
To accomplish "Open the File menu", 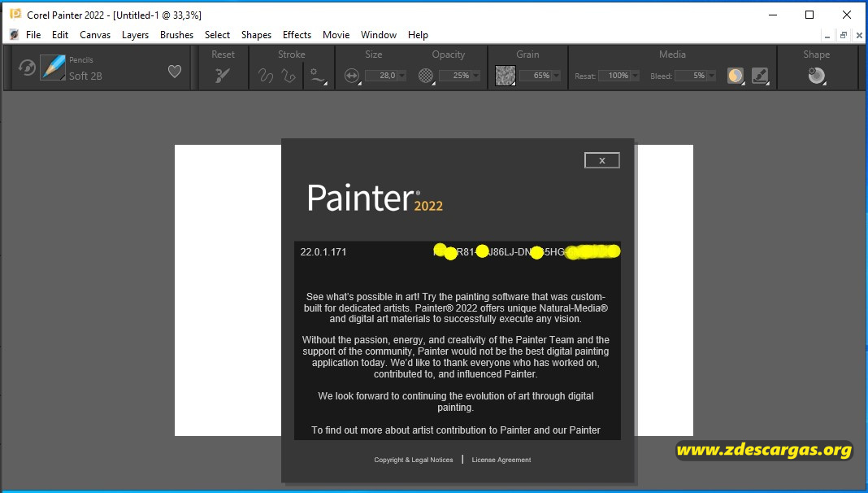I will (x=33, y=34).
